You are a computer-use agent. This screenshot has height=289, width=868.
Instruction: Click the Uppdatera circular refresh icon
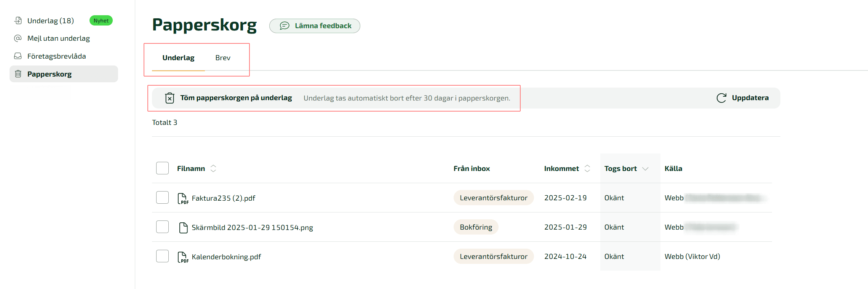[721, 98]
